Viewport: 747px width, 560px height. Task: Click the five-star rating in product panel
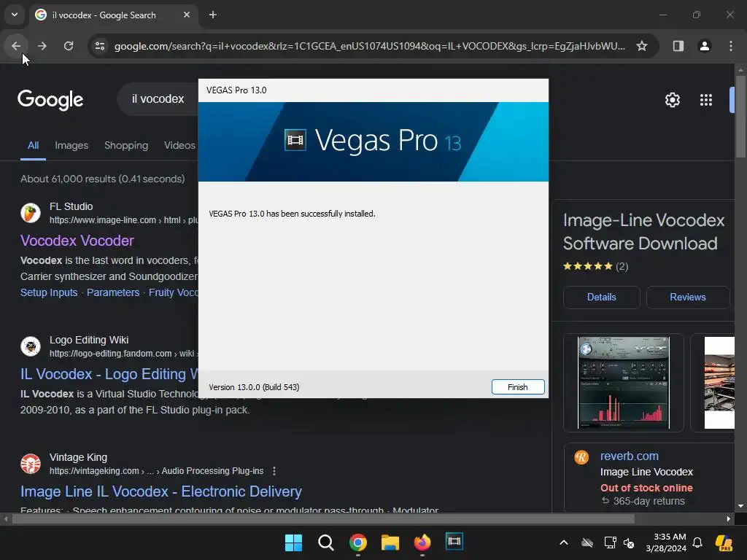pyautogui.click(x=588, y=266)
